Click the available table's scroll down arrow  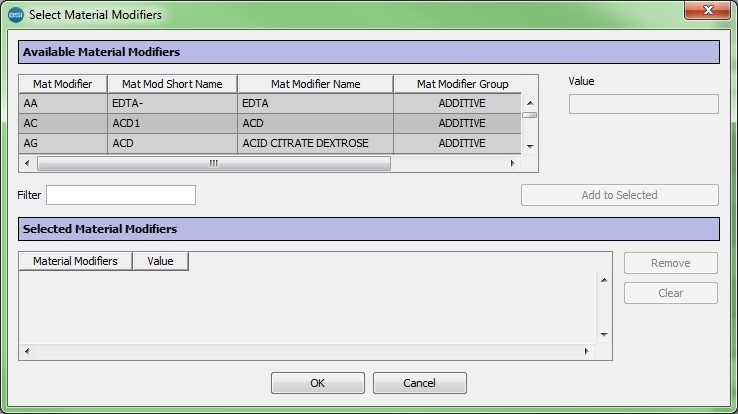tap(530, 147)
